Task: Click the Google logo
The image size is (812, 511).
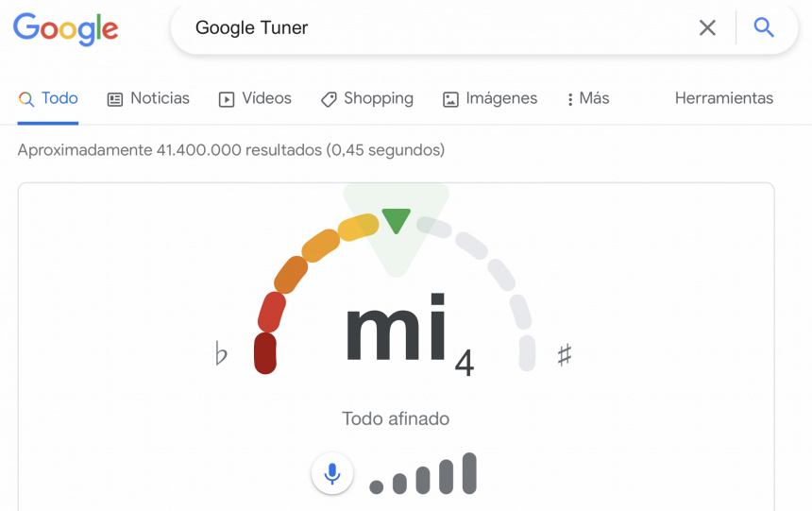Action: click(66, 29)
